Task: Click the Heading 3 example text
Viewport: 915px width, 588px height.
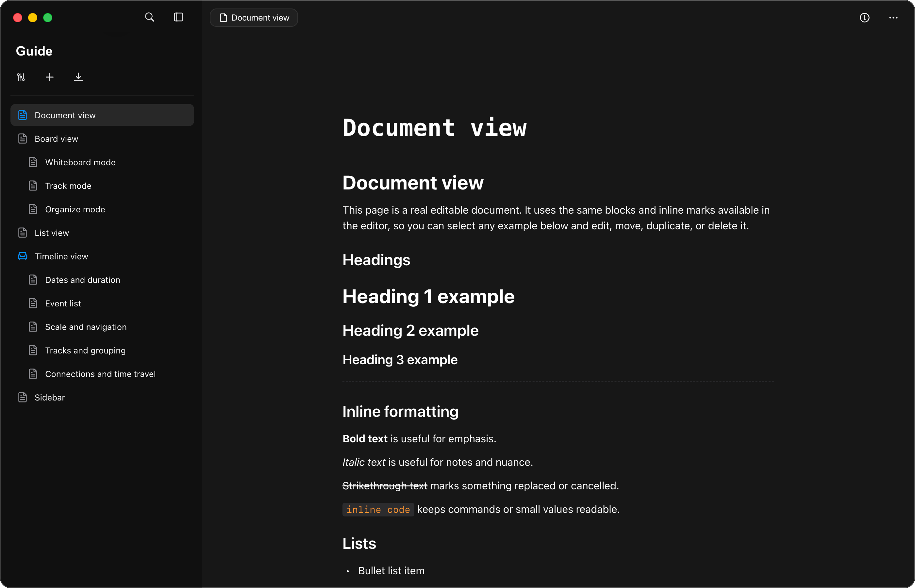Action: tap(400, 360)
